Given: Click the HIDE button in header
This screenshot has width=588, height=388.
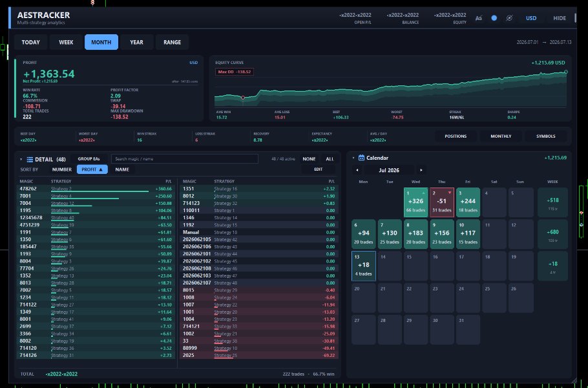Looking at the screenshot, I should point(560,18).
